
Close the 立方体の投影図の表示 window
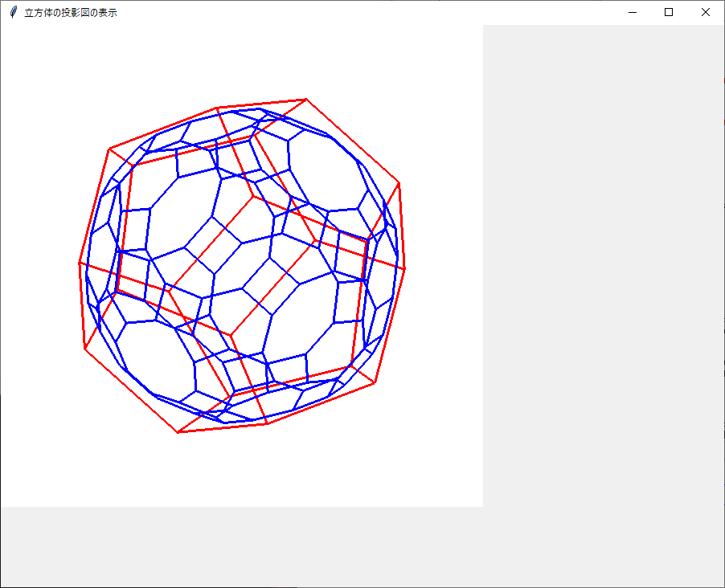(706, 13)
